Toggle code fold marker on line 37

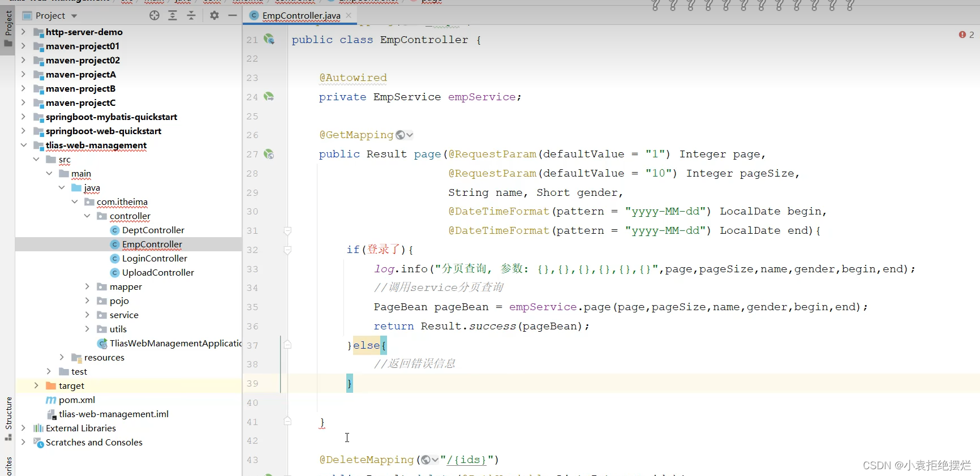tap(287, 345)
